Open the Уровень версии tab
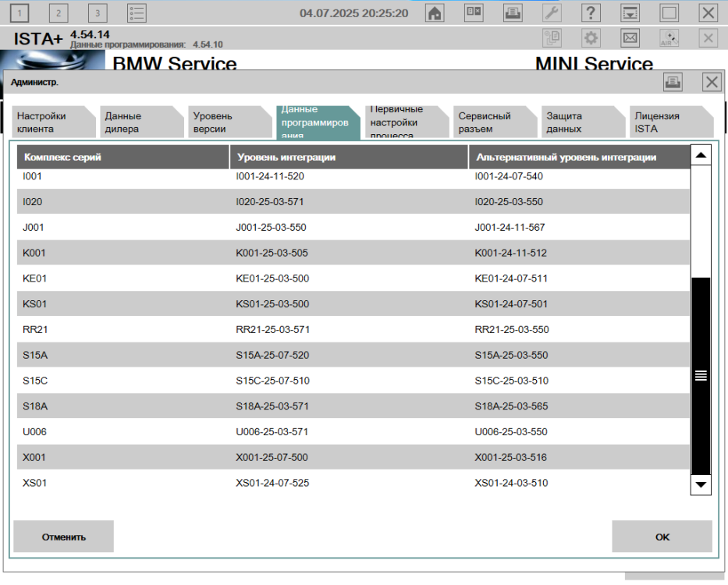This screenshot has height=585, width=728. click(x=222, y=122)
